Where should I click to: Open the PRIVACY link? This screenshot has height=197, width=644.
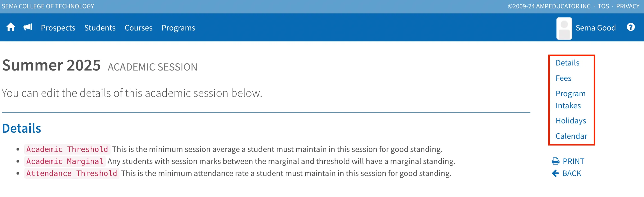tap(628, 6)
